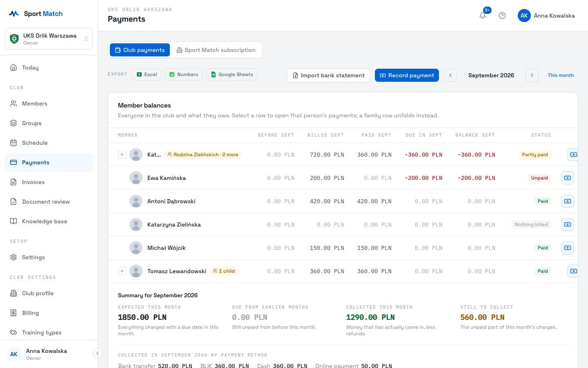
Task: Collapse the sidebar with the chevron
Action: [98, 353]
